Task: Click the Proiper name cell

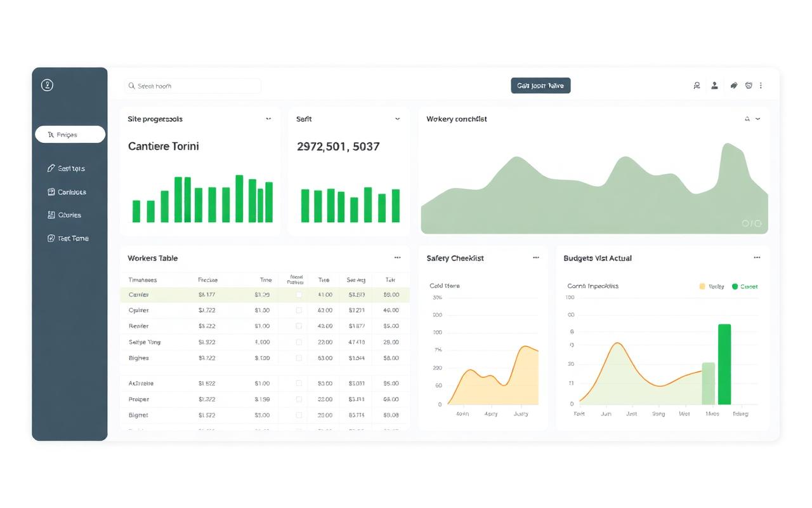Action: click(x=138, y=399)
